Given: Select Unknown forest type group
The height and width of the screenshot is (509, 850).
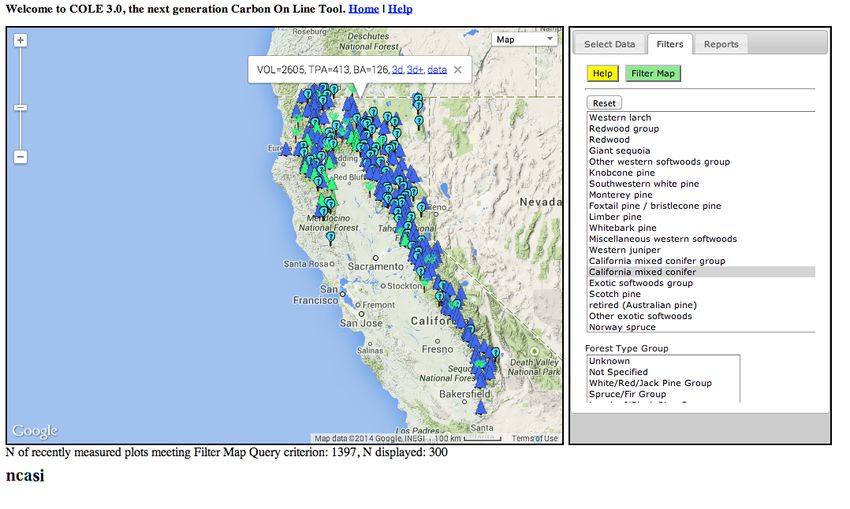Looking at the screenshot, I should click(x=663, y=361).
